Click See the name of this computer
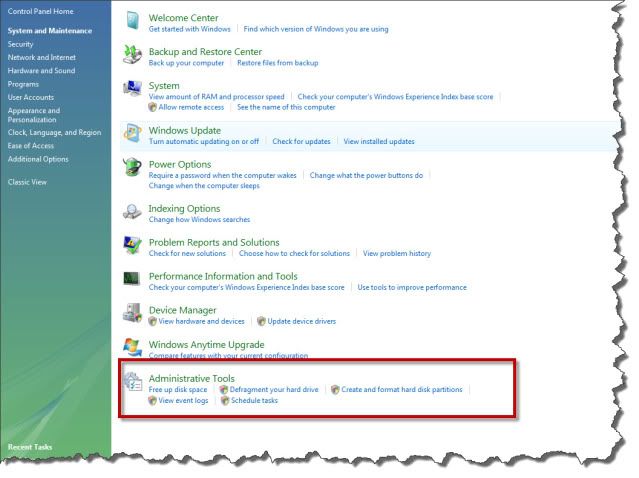 286,108
